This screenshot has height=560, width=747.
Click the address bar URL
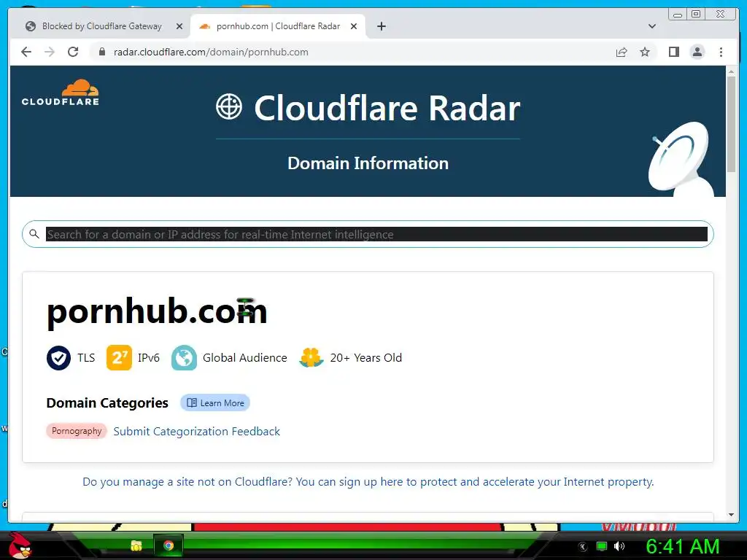tap(211, 52)
